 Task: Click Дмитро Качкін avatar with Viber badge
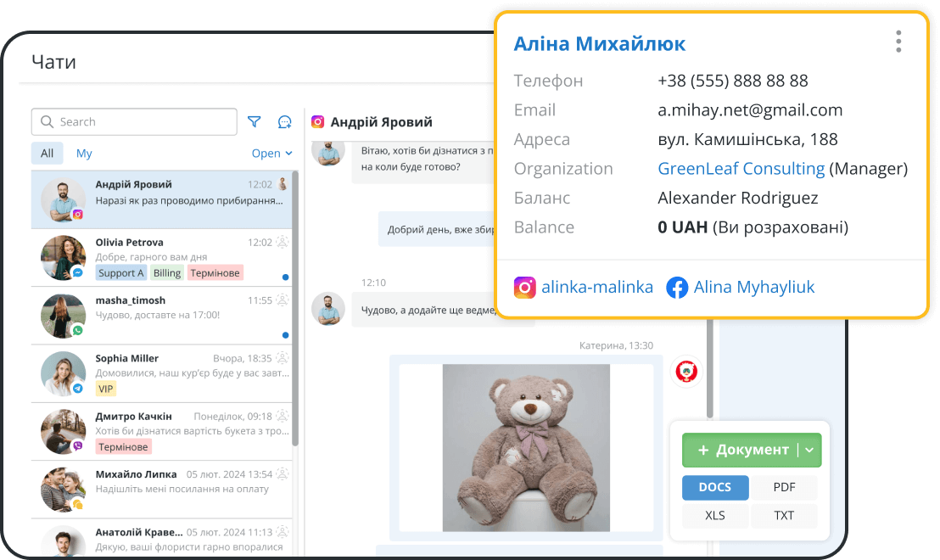(x=63, y=431)
